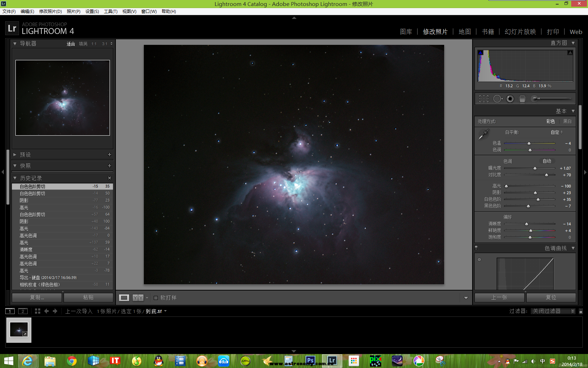Open the 打印 Print module

(553, 32)
